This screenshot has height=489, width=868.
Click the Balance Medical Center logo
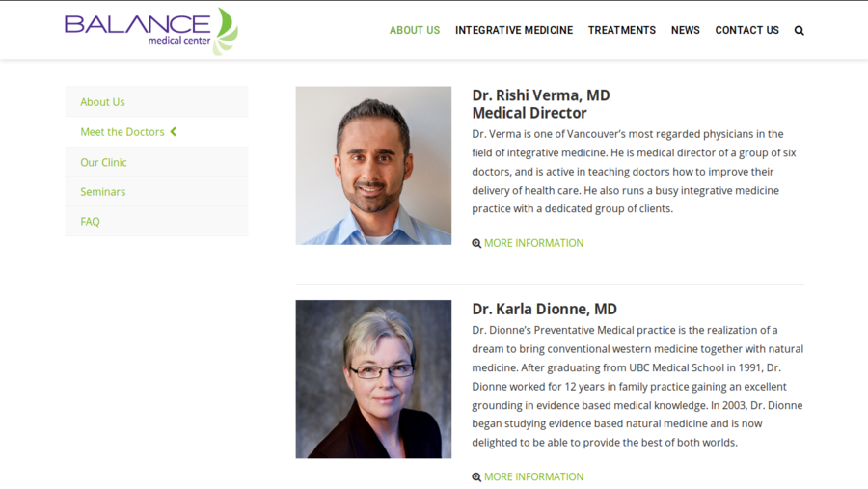pos(150,30)
